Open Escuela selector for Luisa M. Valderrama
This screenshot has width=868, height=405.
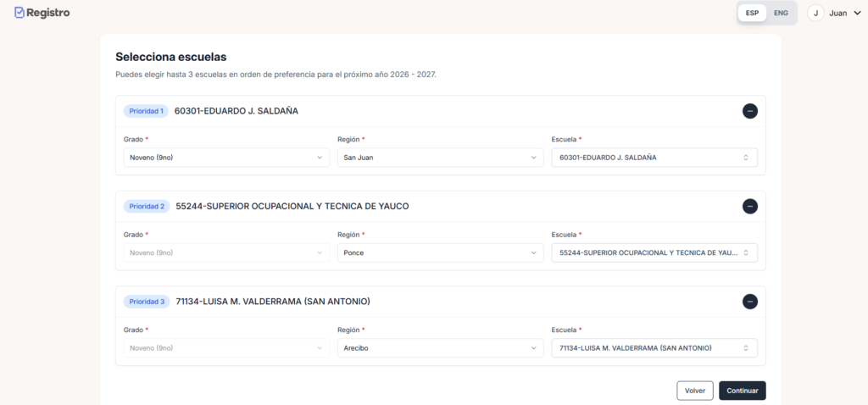(x=654, y=348)
